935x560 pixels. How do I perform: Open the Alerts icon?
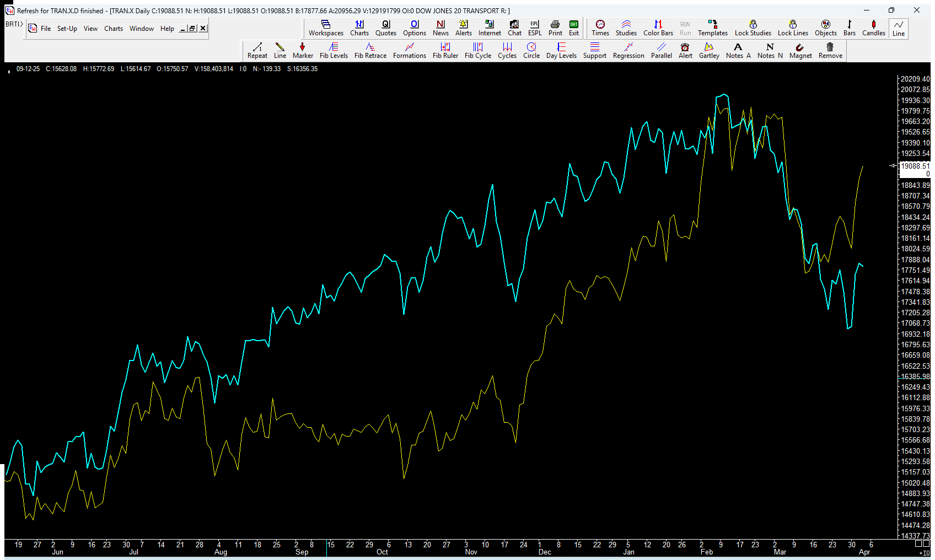[x=463, y=28]
